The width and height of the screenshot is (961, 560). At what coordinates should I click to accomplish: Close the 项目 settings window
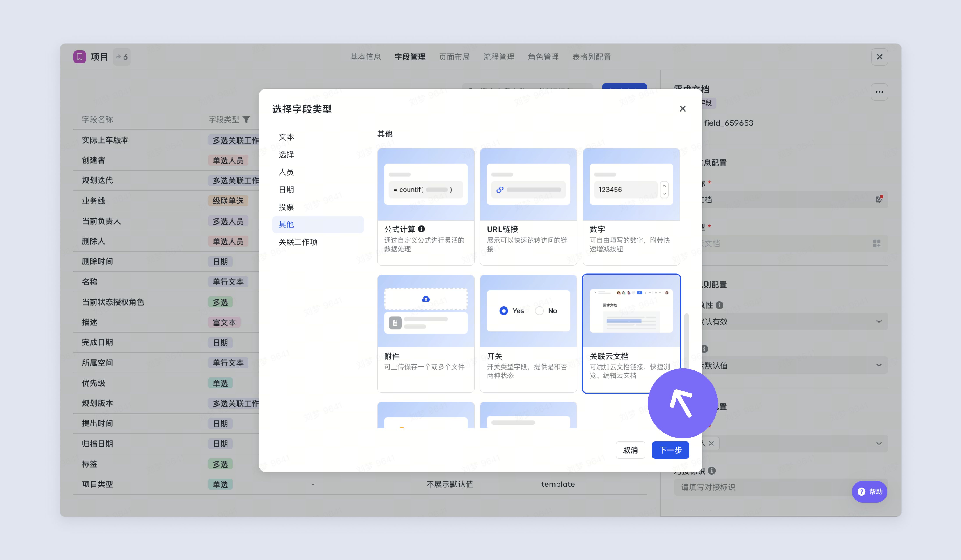click(x=879, y=57)
